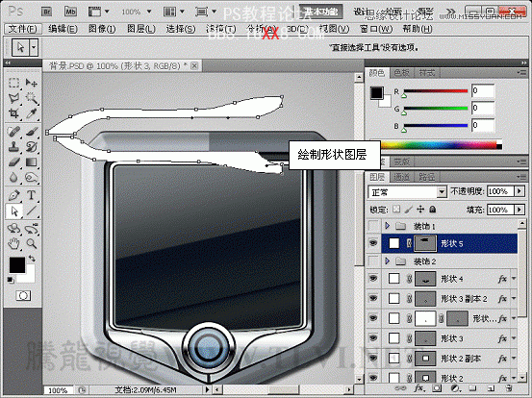This screenshot has width=532, height=398.
Task: Open the arrange documents dropdown
Action: pyautogui.click(x=173, y=12)
